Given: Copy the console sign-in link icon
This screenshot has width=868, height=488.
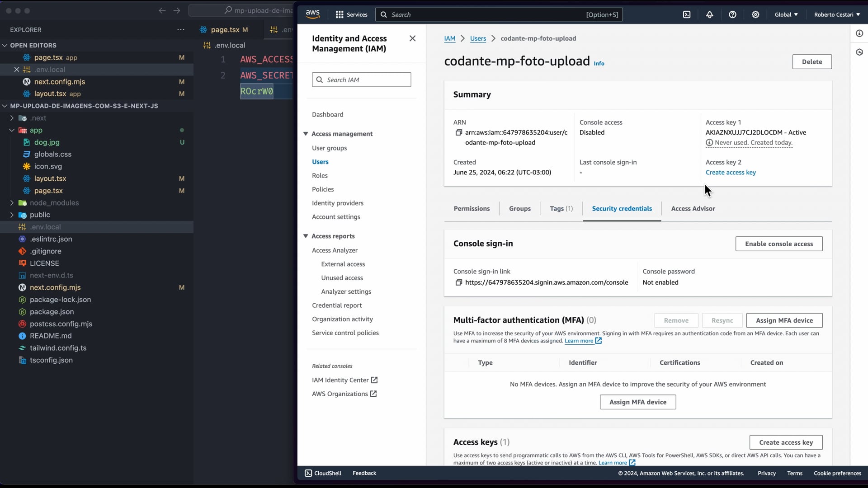Looking at the screenshot, I should pyautogui.click(x=458, y=282).
